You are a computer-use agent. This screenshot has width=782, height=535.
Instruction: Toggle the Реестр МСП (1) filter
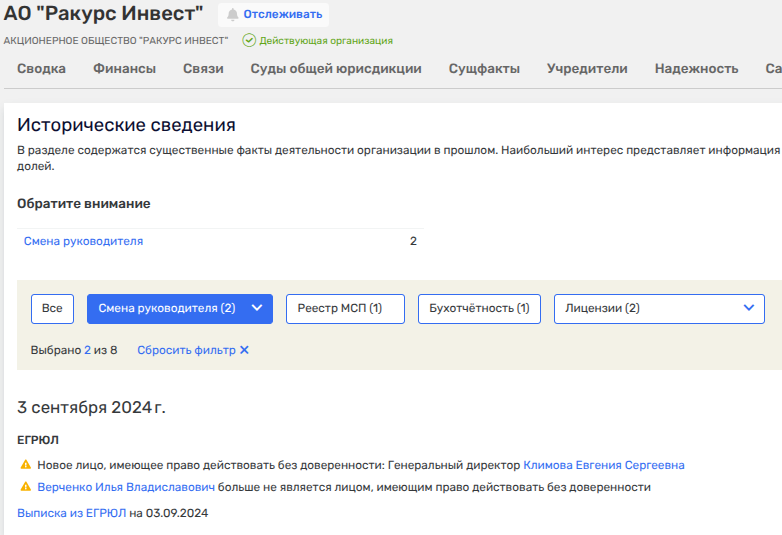pos(345,309)
